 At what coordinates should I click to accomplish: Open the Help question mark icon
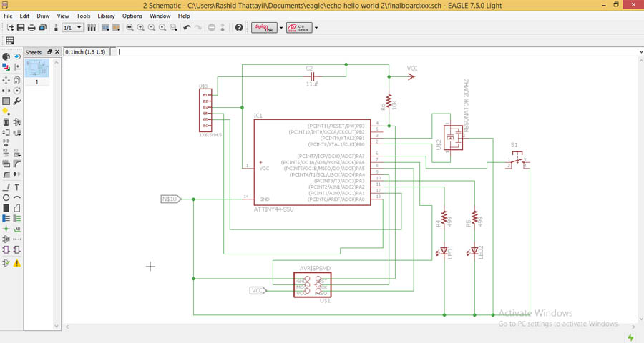tap(239, 27)
